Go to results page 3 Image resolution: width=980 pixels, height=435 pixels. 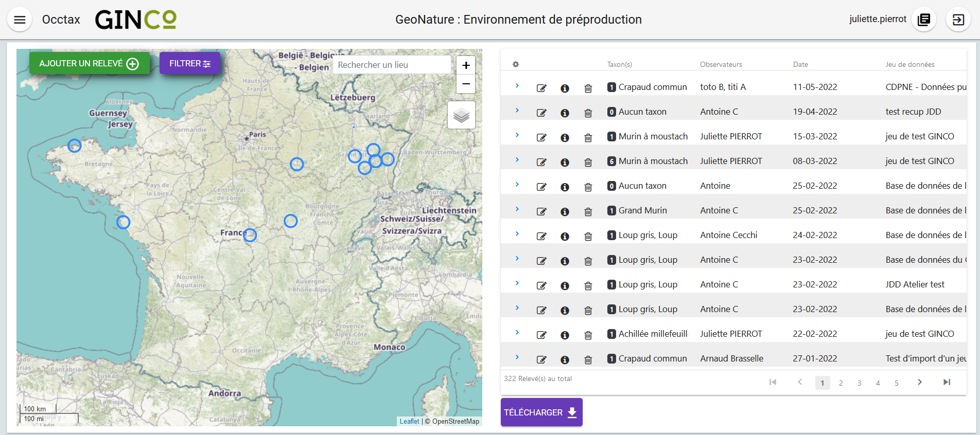[860, 383]
